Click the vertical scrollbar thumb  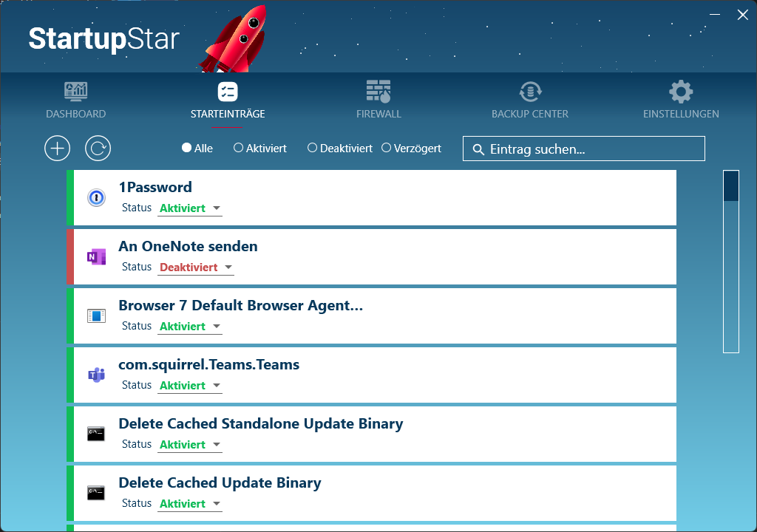click(730, 186)
